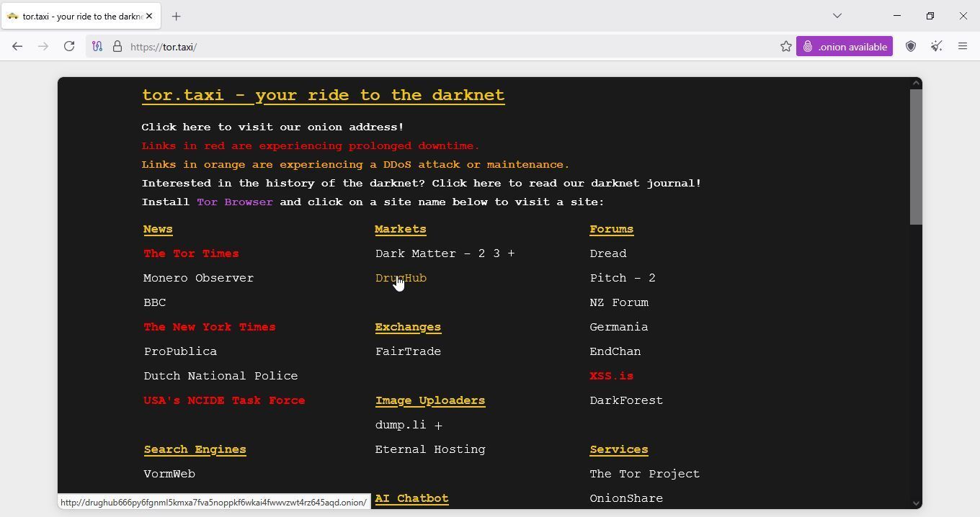Click the Markets section heading

pyautogui.click(x=401, y=229)
